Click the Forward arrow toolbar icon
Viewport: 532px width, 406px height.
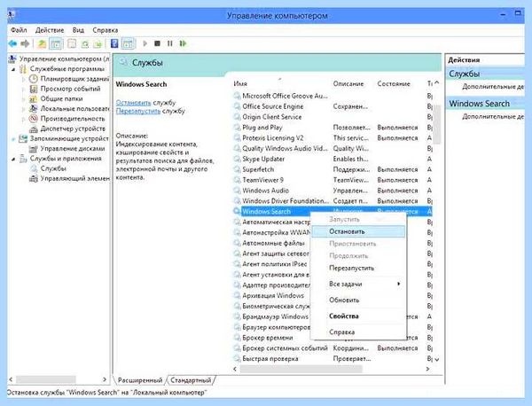click(x=25, y=43)
